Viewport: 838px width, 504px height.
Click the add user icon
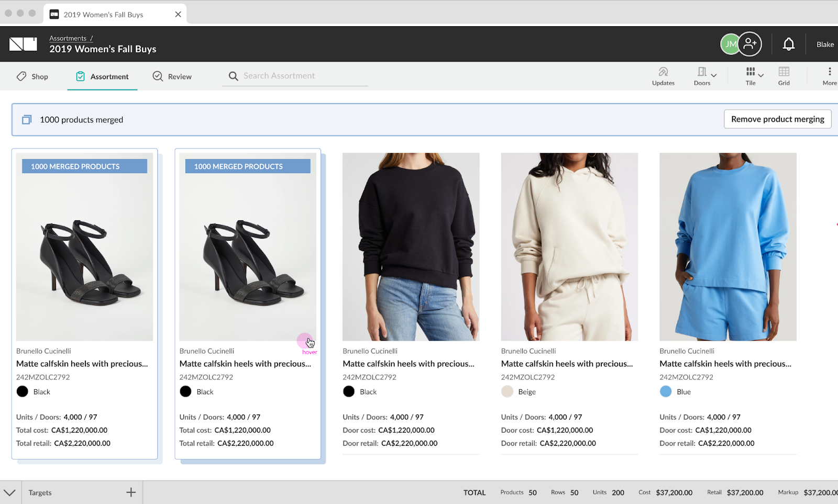749,44
